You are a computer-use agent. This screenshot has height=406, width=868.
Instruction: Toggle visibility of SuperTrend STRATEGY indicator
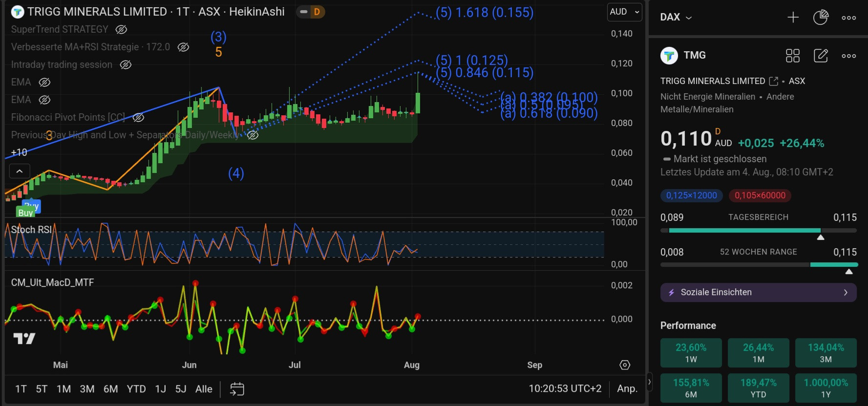click(121, 30)
